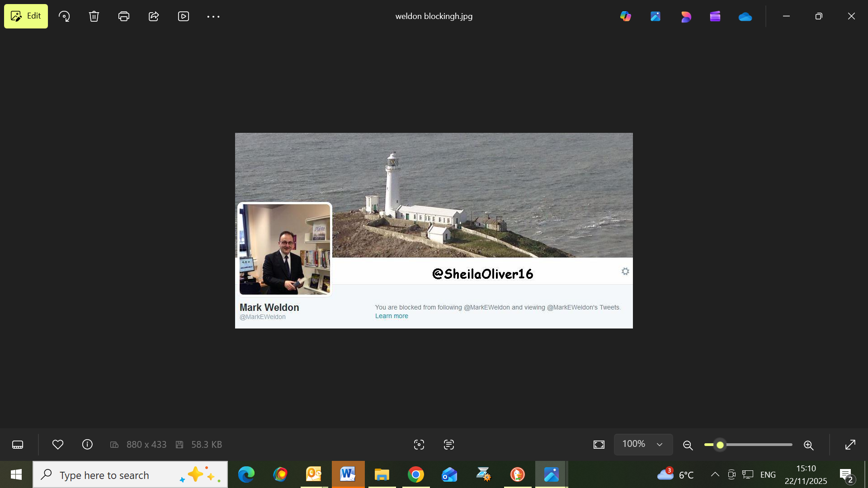This screenshot has width=868, height=488.
Task: Enter fullscreen with the diagonal arrows icon
Action: (x=850, y=445)
